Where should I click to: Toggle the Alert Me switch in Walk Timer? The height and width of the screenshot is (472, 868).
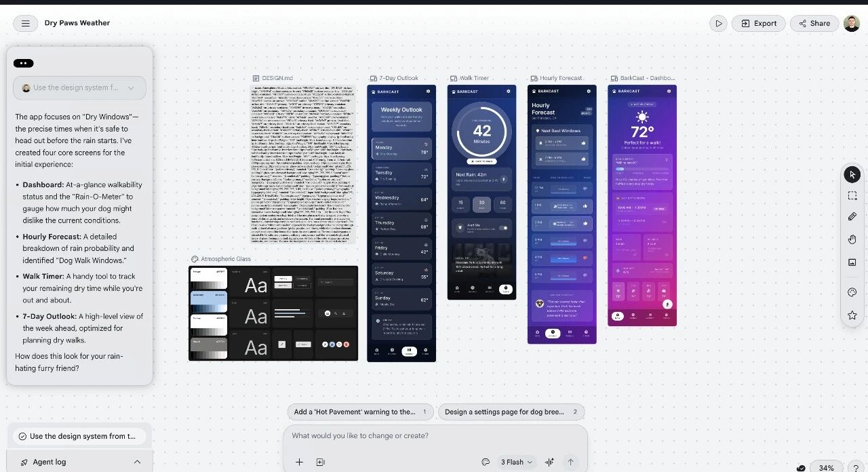pos(503,229)
